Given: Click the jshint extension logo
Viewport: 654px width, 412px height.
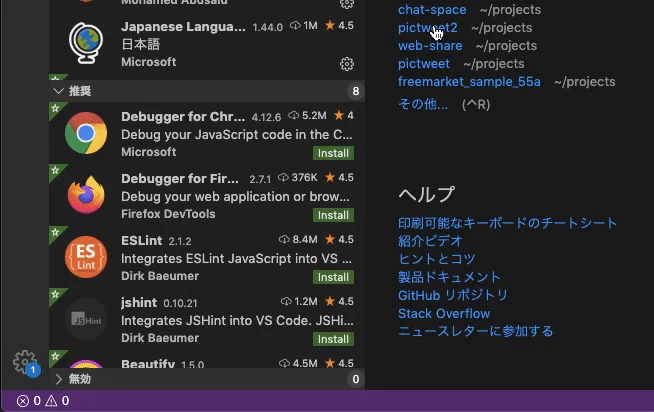Looking at the screenshot, I should pos(86,319).
